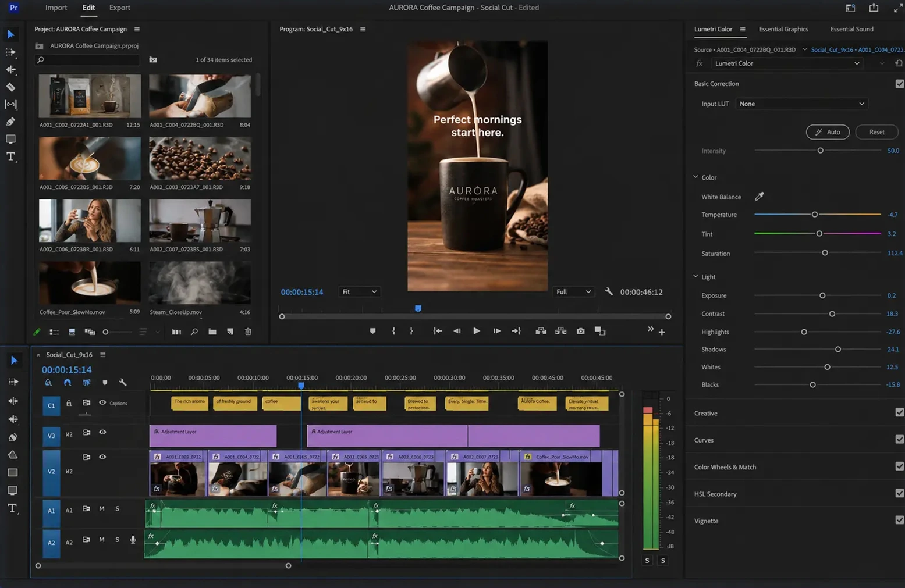Toggle timeline snapping magnet icon
Viewport: 905px width, 588px height.
[x=68, y=383]
